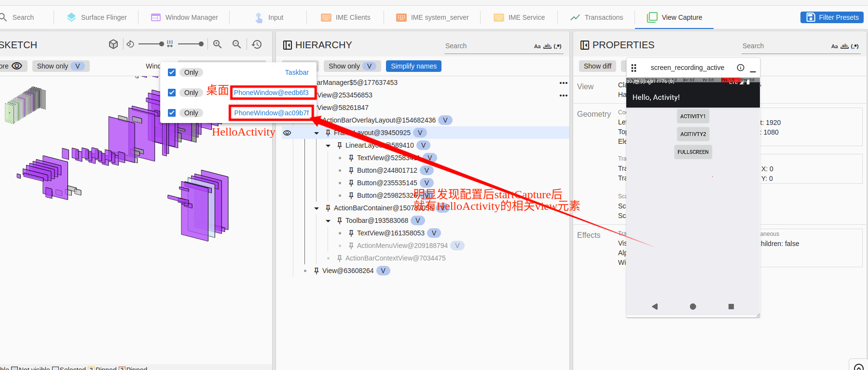Image resolution: width=868 pixels, height=370 pixels.
Task: Click Only button next to Taskbar
Action: [x=191, y=72]
